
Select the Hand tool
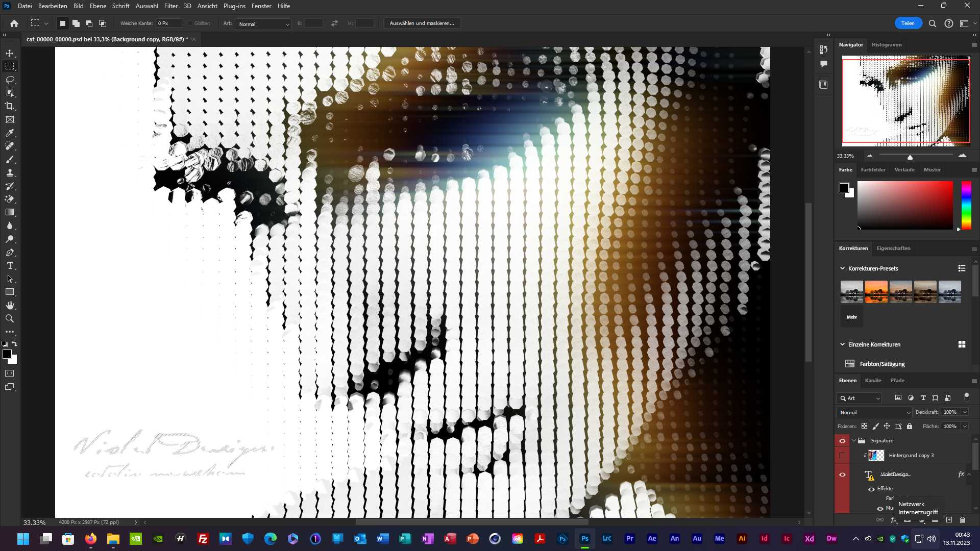click(x=10, y=305)
